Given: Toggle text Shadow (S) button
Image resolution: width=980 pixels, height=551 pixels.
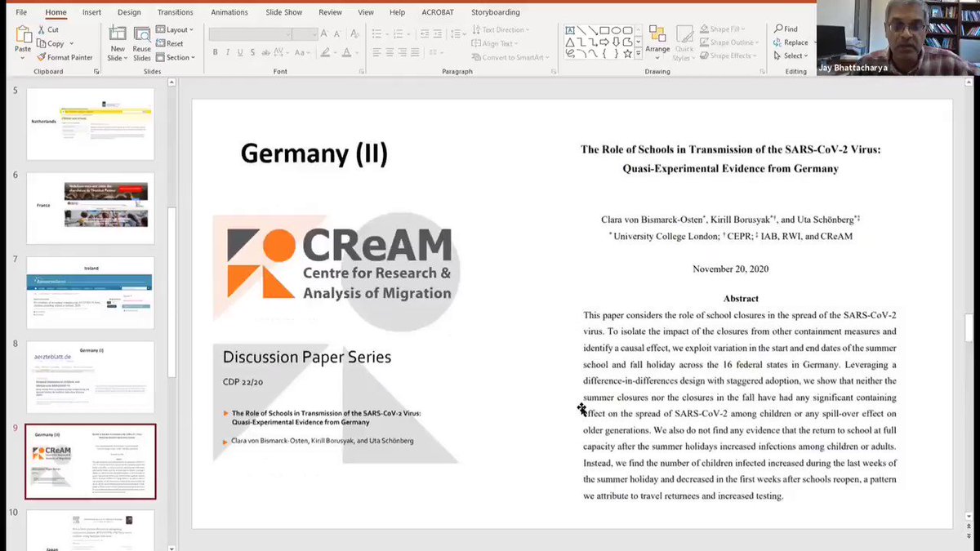Looking at the screenshot, I should coord(252,52).
